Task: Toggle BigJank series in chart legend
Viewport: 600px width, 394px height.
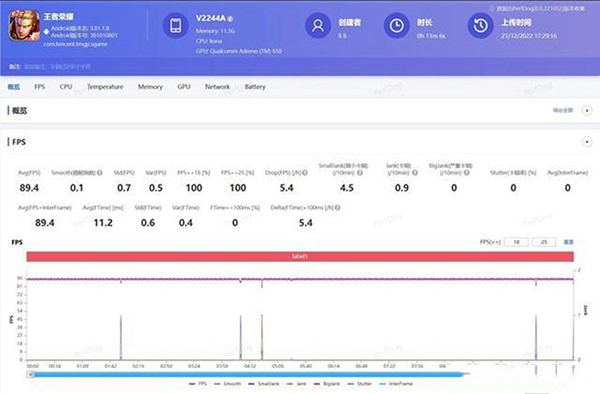Action: tap(327, 384)
